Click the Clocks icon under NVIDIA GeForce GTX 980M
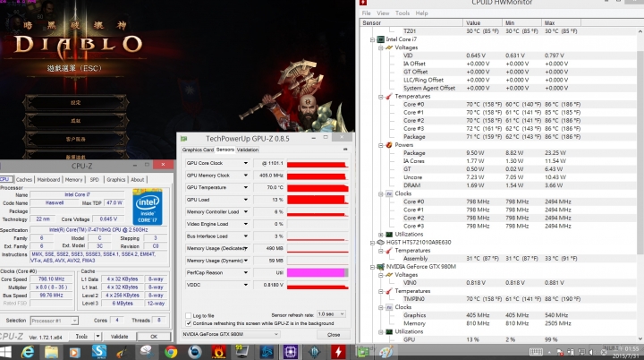This screenshot has height=360, width=644. coord(389,307)
